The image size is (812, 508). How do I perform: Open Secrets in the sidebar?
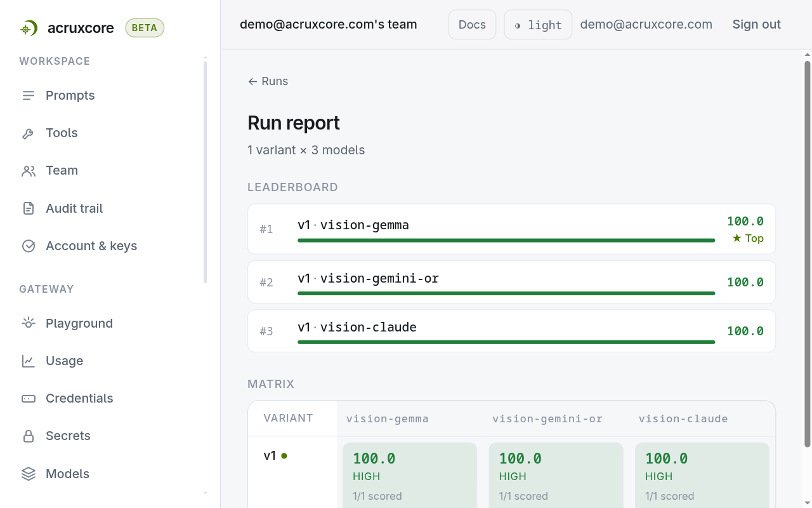point(68,436)
